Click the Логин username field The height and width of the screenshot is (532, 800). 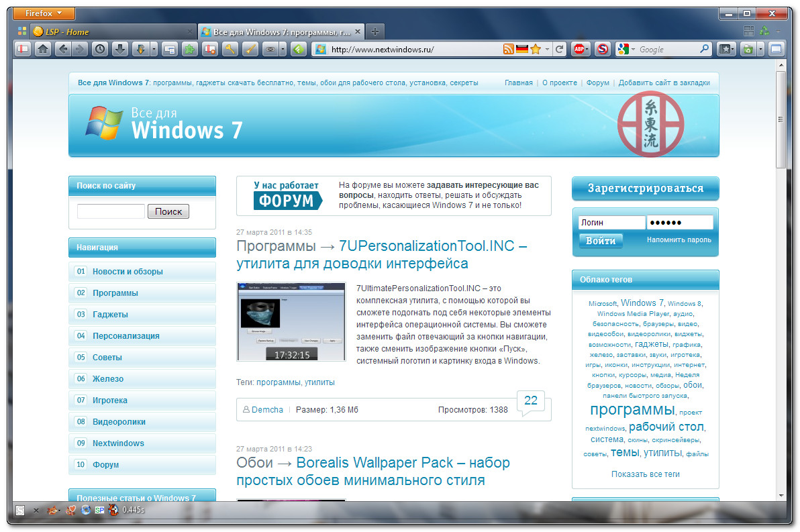pos(612,222)
